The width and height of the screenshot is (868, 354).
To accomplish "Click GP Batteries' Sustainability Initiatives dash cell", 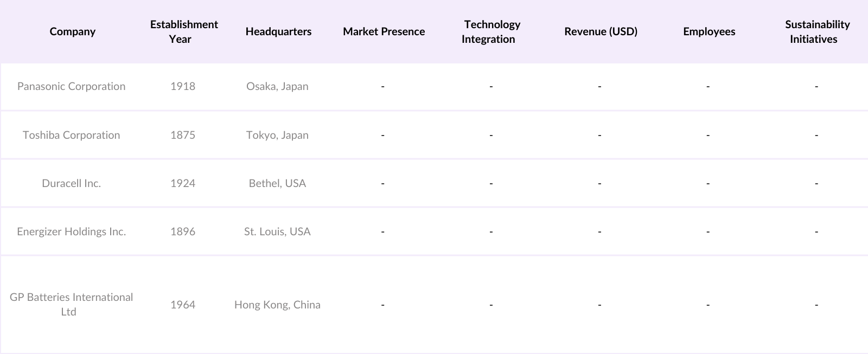I will click(816, 305).
